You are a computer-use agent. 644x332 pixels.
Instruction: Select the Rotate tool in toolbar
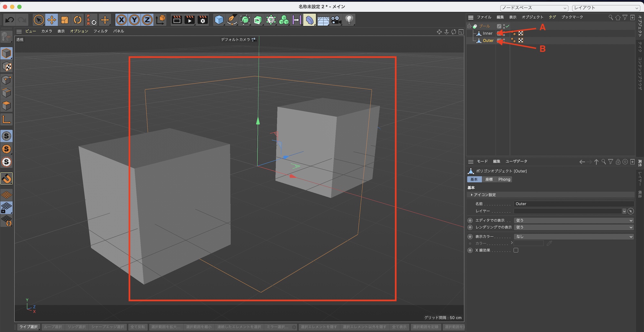pyautogui.click(x=78, y=20)
